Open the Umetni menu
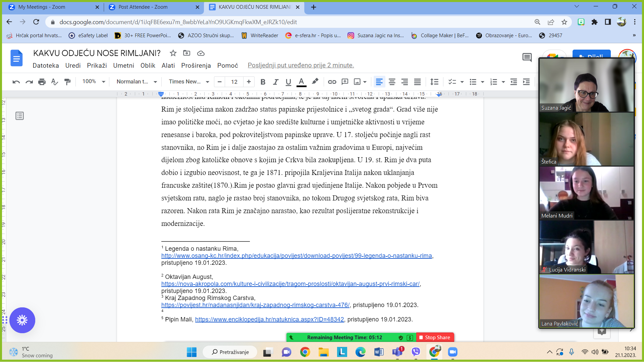 [x=123, y=65]
